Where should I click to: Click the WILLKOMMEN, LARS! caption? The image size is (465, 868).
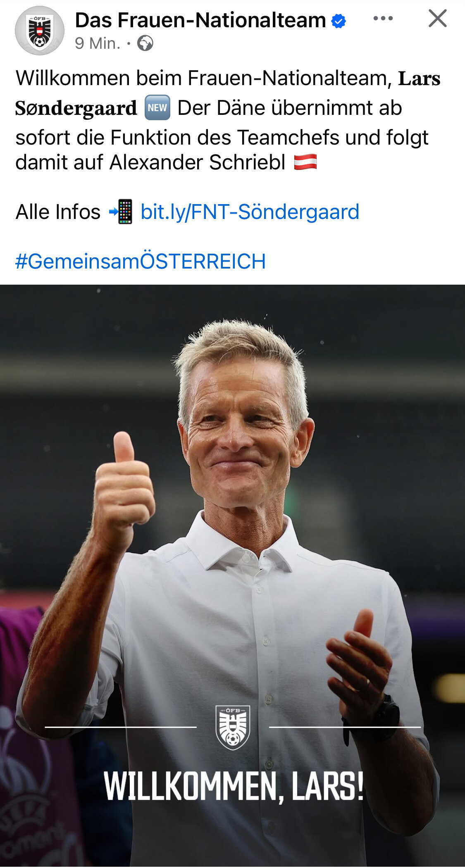(234, 787)
